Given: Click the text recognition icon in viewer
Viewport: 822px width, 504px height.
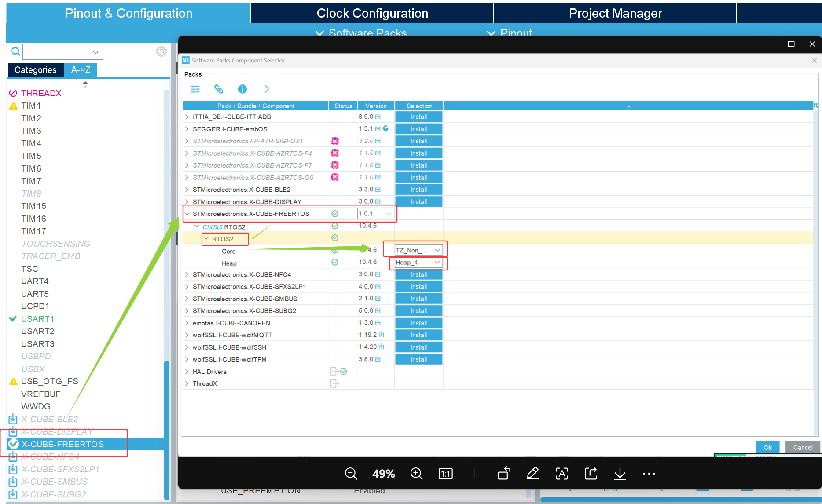Looking at the screenshot, I should (562, 474).
